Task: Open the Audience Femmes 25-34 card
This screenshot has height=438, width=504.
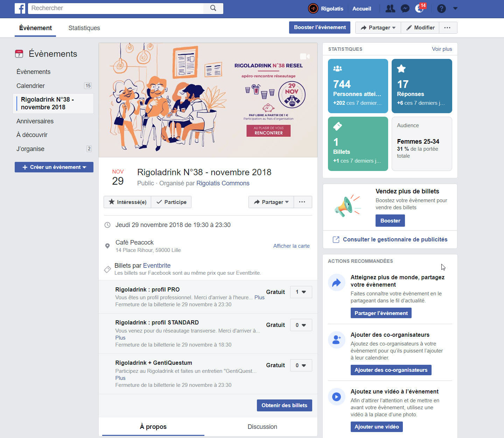Action: coord(422,144)
